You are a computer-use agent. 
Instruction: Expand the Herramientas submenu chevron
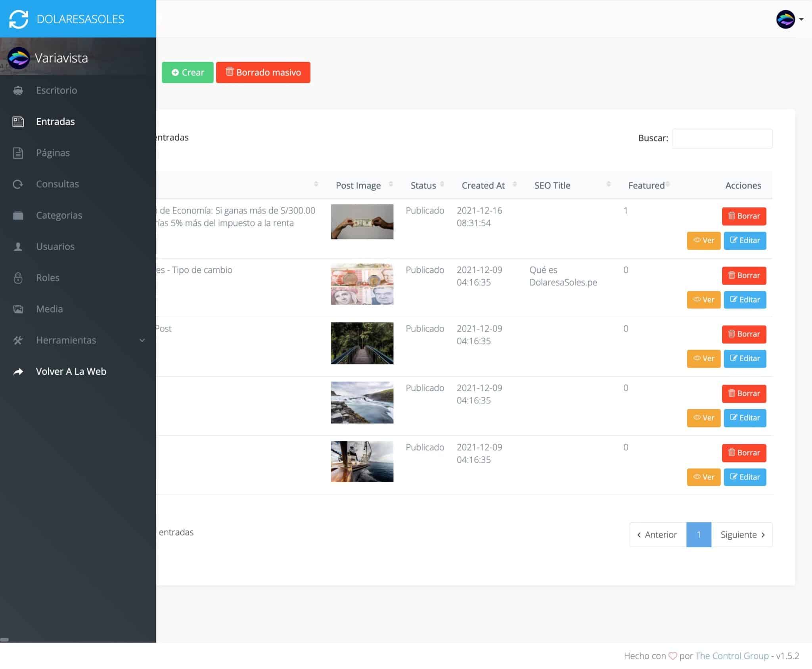tap(142, 341)
